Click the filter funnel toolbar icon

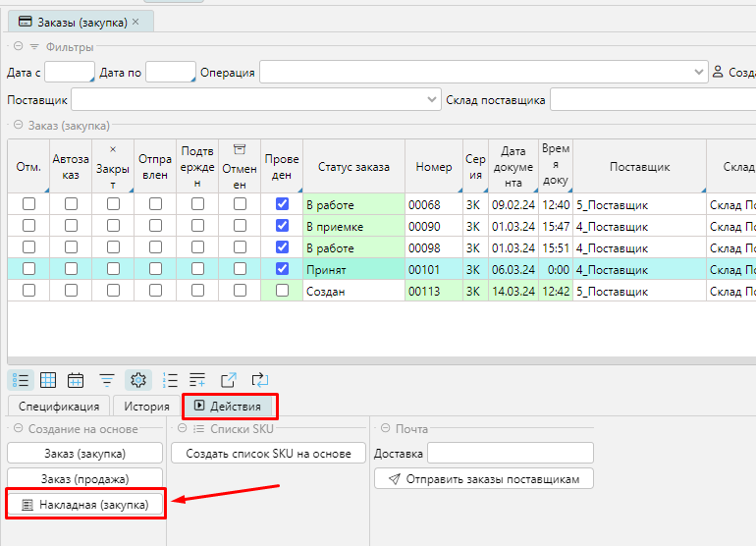pos(107,380)
